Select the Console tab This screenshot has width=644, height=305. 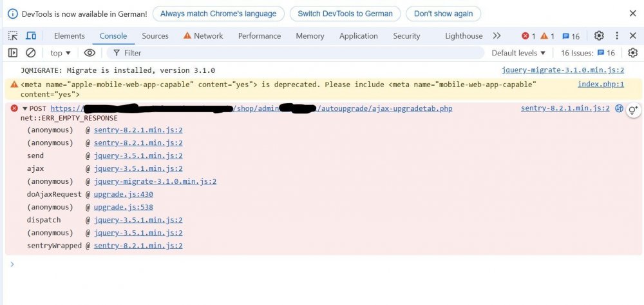[113, 35]
